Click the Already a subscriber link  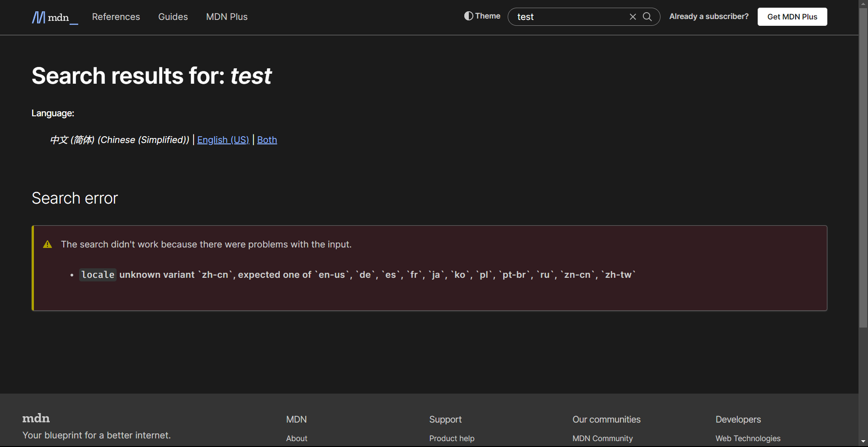click(709, 16)
